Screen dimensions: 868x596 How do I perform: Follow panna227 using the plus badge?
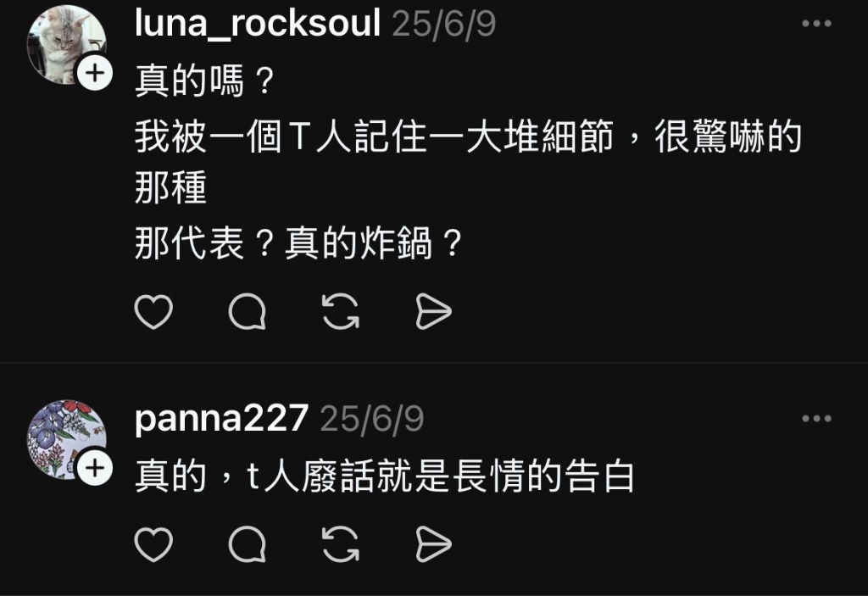tap(95, 469)
